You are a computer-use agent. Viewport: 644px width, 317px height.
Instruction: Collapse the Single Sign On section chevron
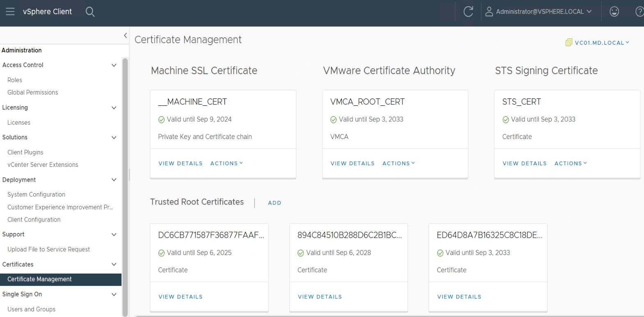coord(114,294)
